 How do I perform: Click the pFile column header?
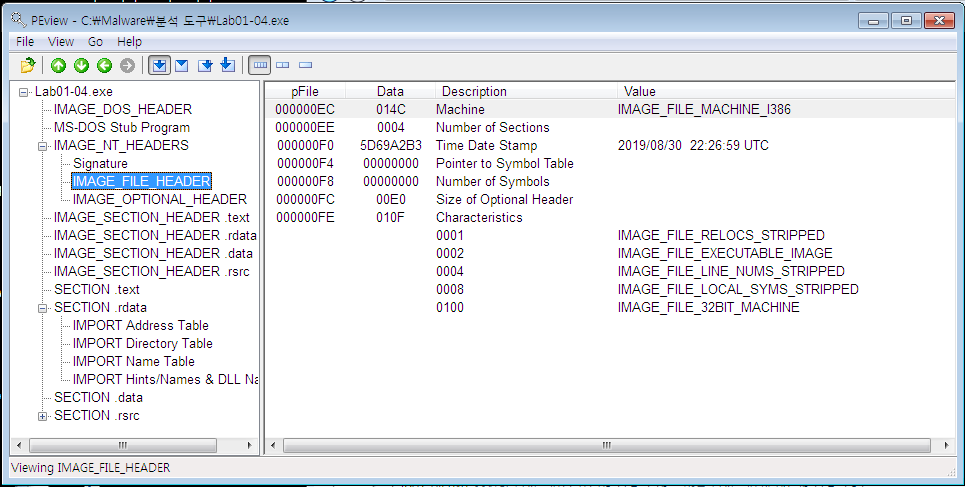coord(305,91)
